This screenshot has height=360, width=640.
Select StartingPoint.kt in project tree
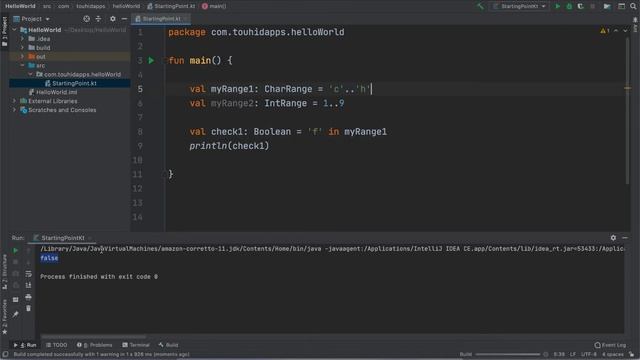point(70,83)
